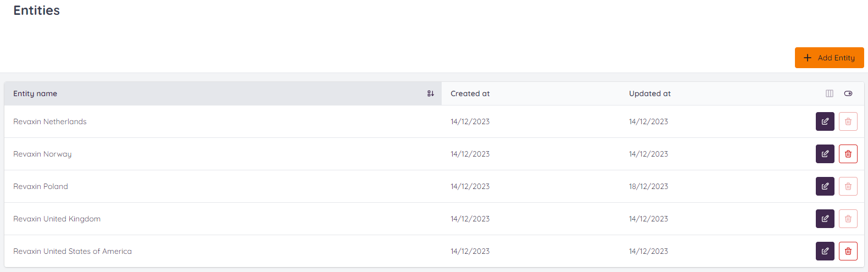Edit the Revaxin Poland entity
868x272 pixels.
(825, 186)
